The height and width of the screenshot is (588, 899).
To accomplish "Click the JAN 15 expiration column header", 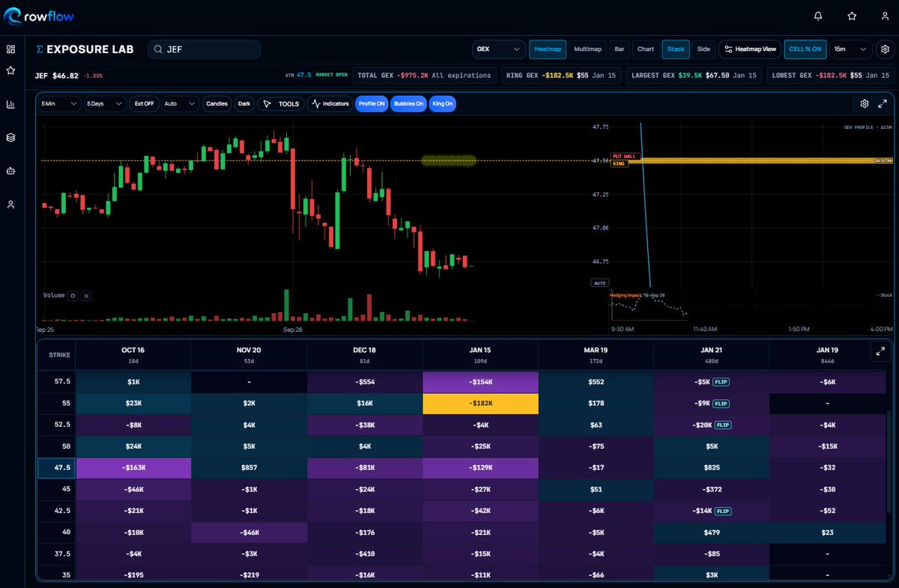I will click(x=480, y=354).
